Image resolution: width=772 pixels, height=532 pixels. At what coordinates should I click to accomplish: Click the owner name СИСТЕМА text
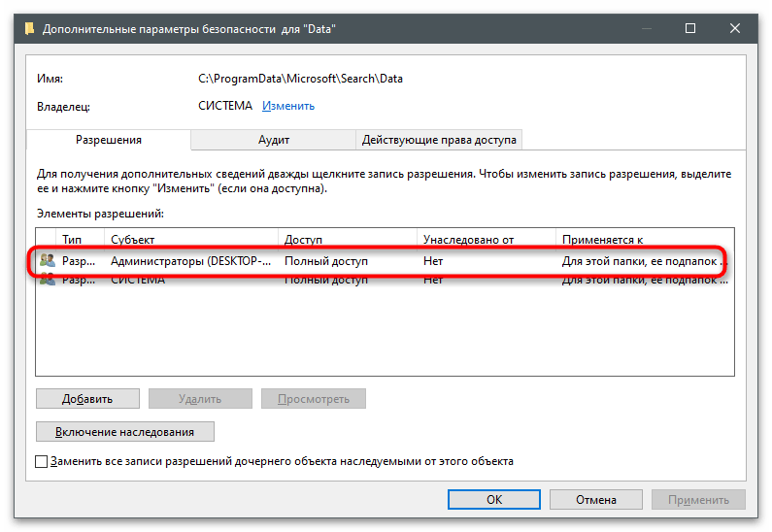tap(225, 106)
